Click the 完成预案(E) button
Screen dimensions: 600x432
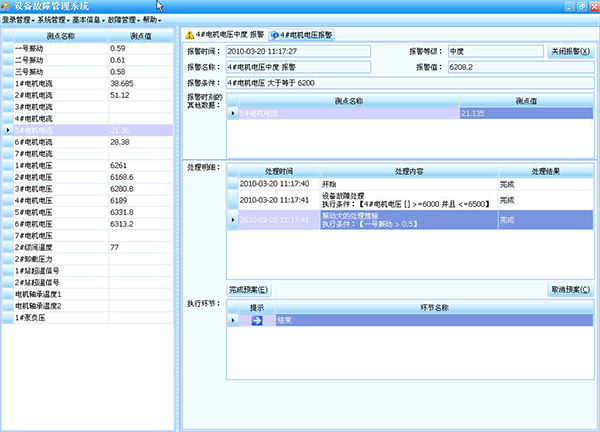[x=249, y=290]
